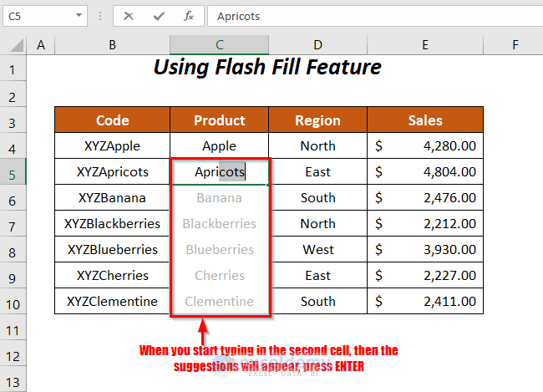Select Region cell 'South' in Banana row
Screen dimensions: 543x392
317,197
